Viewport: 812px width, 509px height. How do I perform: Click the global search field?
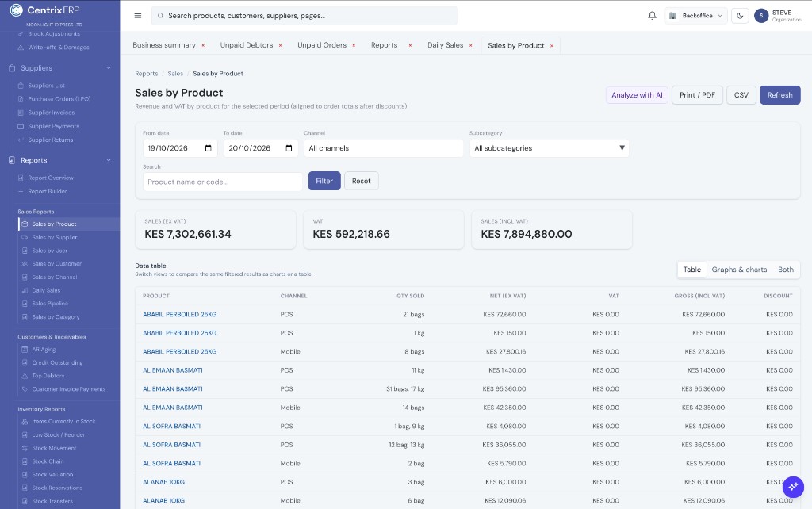point(304,16)
